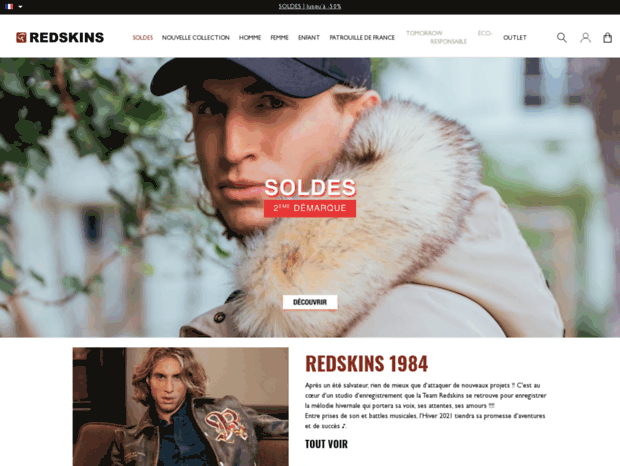Select the HOMME menu item
This screenshot has height=466, width=620.
pyautogui.click(x=250, y=38)
